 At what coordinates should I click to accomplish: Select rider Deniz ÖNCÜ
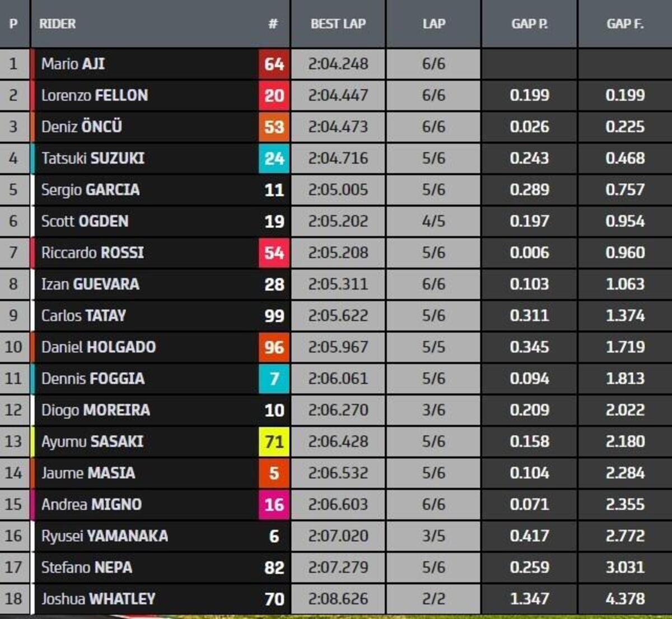click(x=81, y=127)
